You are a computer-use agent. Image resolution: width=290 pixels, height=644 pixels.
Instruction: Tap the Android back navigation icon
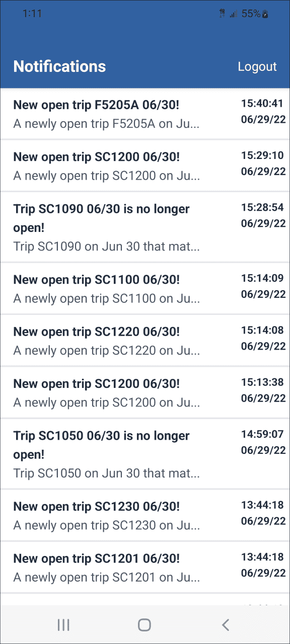point(226,625)
